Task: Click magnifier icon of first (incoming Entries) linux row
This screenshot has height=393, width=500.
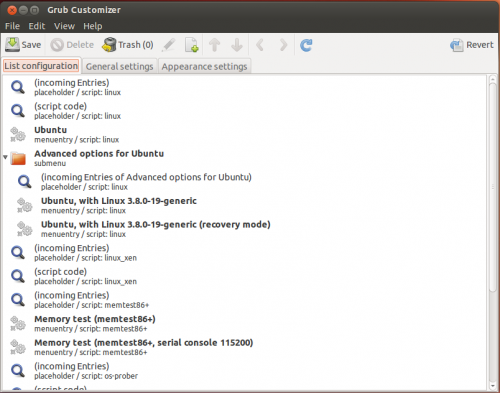Action: [18, 87]
